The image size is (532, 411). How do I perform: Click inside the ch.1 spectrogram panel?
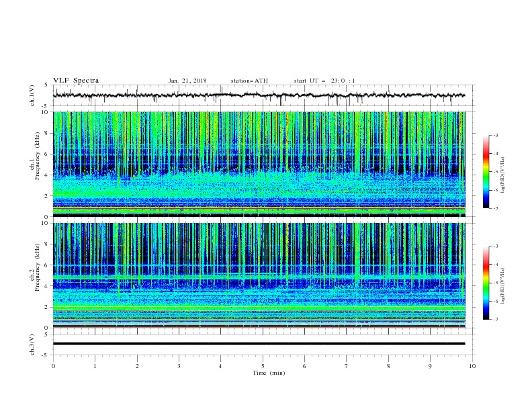(x=259, y=164)
